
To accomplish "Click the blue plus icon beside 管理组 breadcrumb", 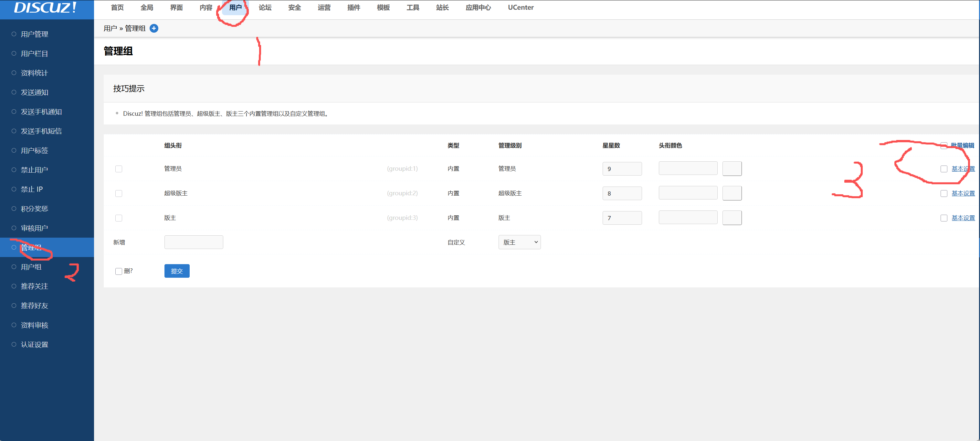I will pyautogui.click(x=154, y=28).
